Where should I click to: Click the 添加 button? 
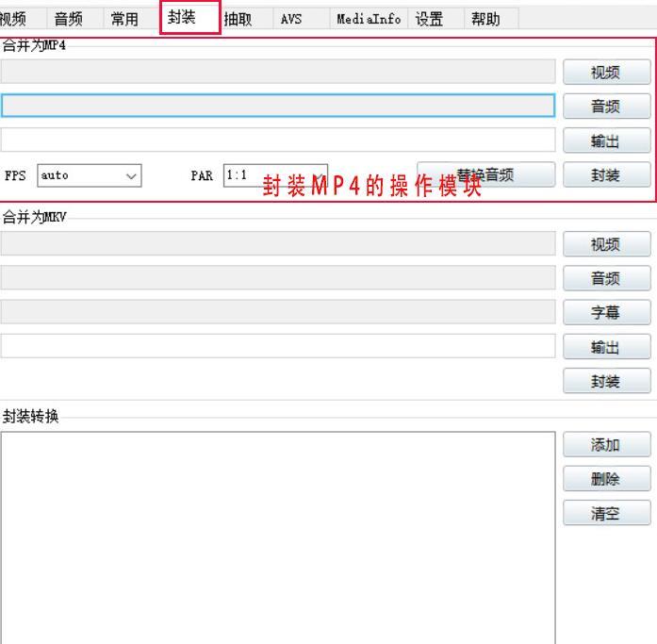pyautogui.click(x=607, y=444)
